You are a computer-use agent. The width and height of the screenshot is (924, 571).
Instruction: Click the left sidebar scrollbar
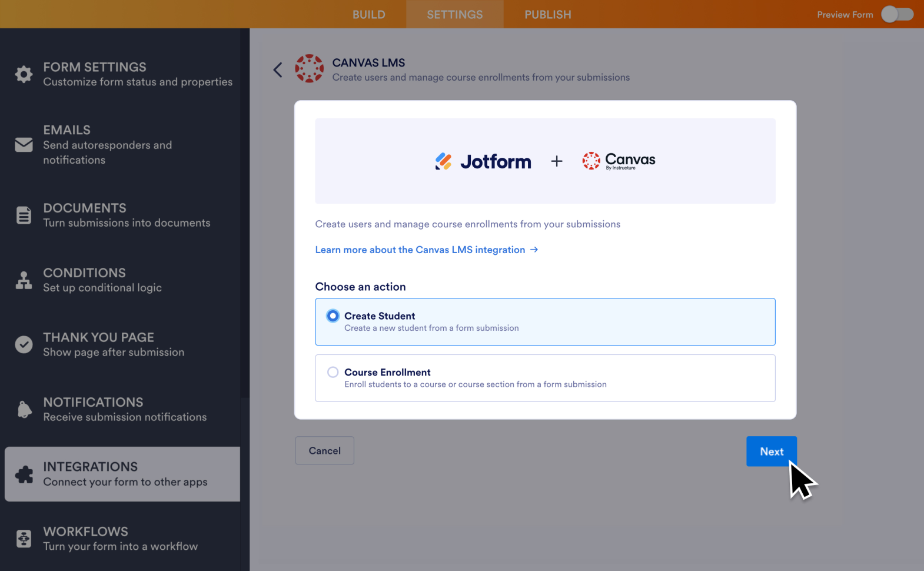245,212
